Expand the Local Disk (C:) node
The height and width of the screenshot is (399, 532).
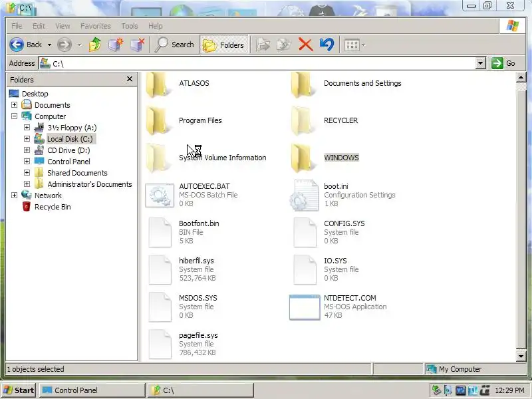pyautogui.click(x=27, y=139)
